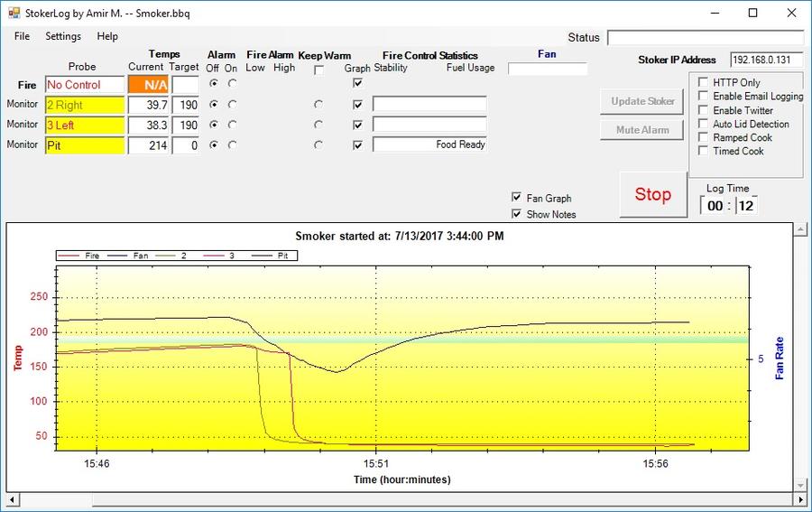The image size is (812, 512).
Task: Click the Pit probe name field
Action: coord(85,144)
